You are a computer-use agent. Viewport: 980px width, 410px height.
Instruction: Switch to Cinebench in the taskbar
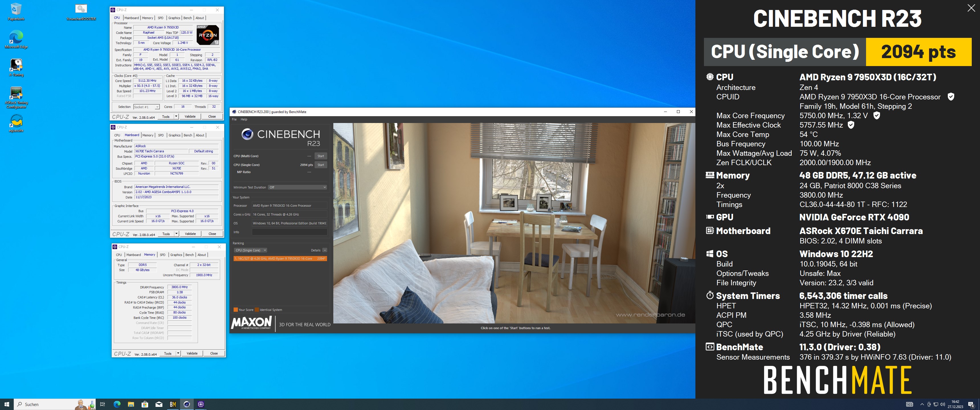[x=187, y=404]
